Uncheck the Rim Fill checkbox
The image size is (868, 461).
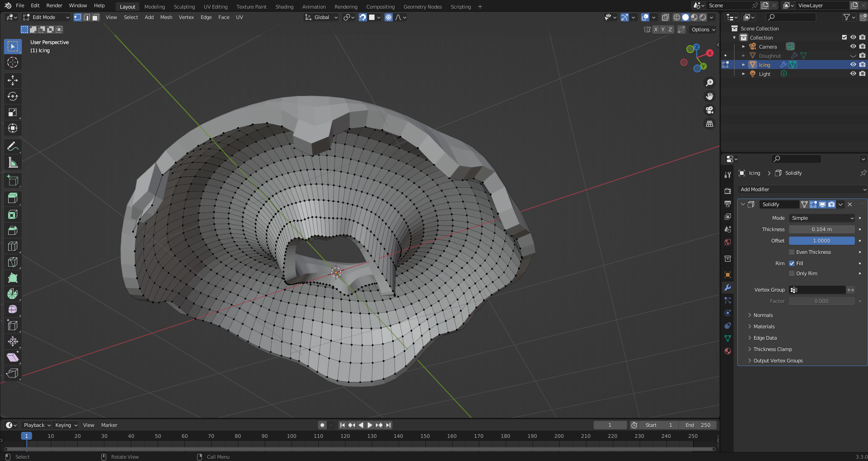pos(792,263)
